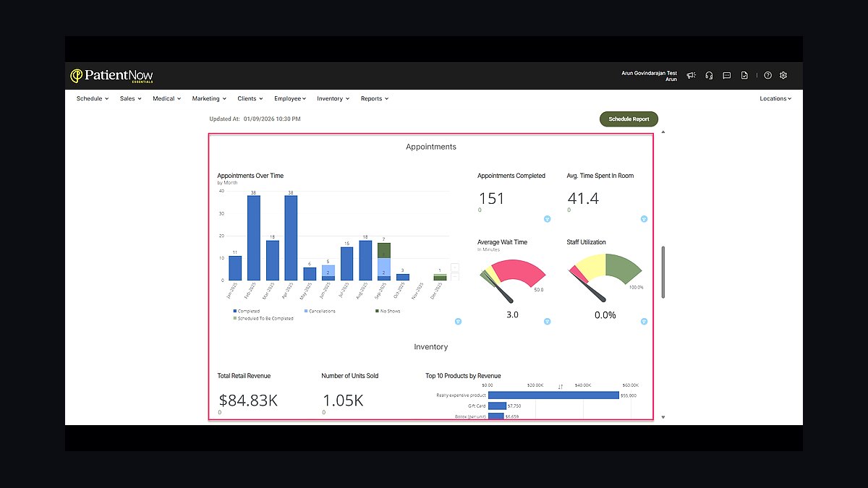This screenshot has width=868, height=488.
Task: Click filter icon for Staff Utilization
Action: point(644,322)
